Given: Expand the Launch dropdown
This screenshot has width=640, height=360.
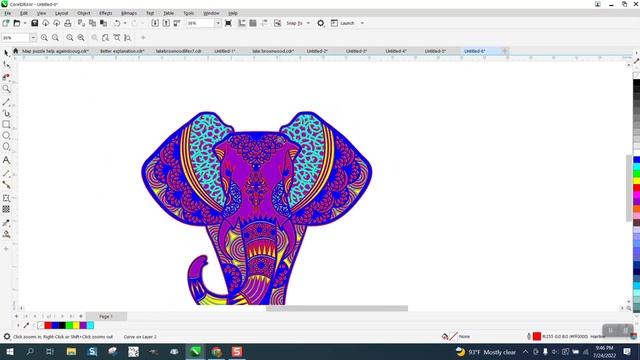Looking at the screenshot, I should pos(362,23).
